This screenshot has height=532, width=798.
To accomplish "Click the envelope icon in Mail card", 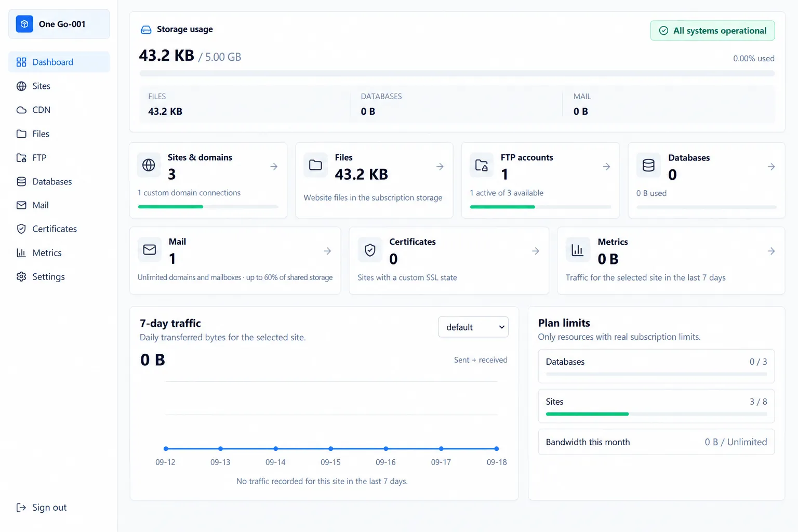I will [150, 250].
